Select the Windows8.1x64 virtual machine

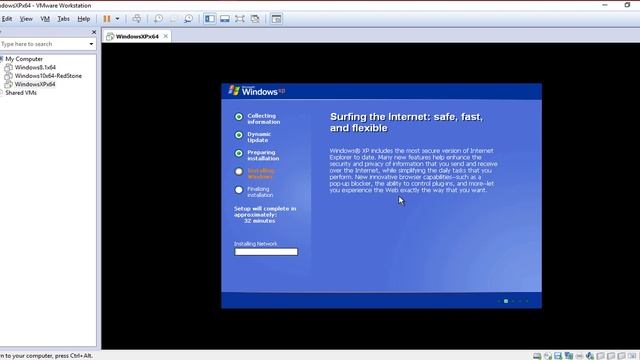pyautogui.click(x=35, y=67)
